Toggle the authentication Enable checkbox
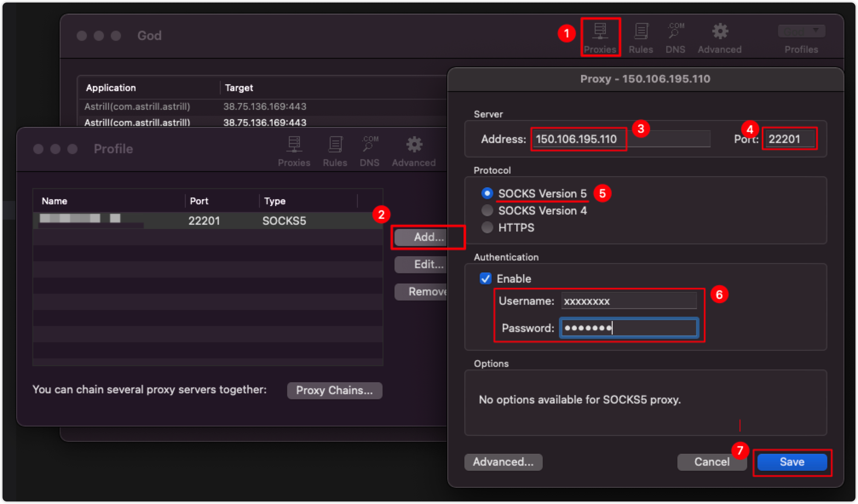 click(486, 278)
